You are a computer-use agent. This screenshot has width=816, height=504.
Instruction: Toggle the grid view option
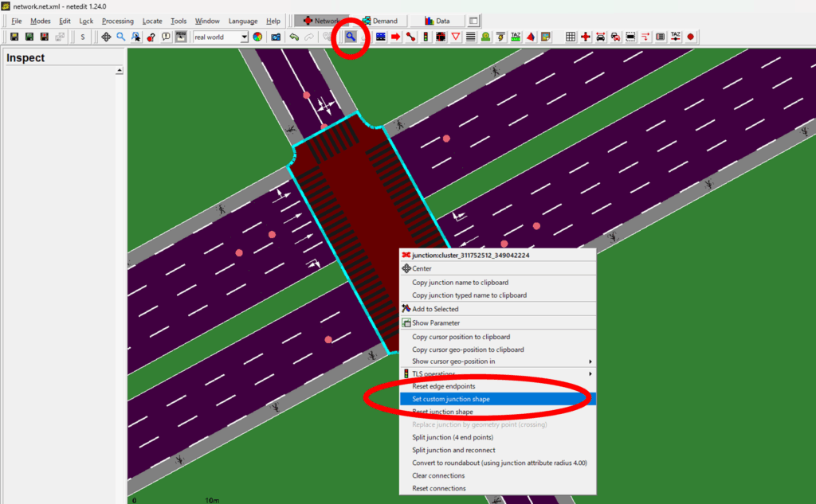(571, 37)
